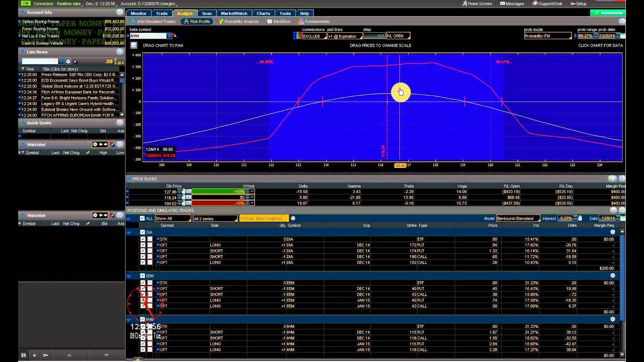Open the Setup menu
This screenshot has width=644, height=362.
pyautogui.click(x=578, y=4)
